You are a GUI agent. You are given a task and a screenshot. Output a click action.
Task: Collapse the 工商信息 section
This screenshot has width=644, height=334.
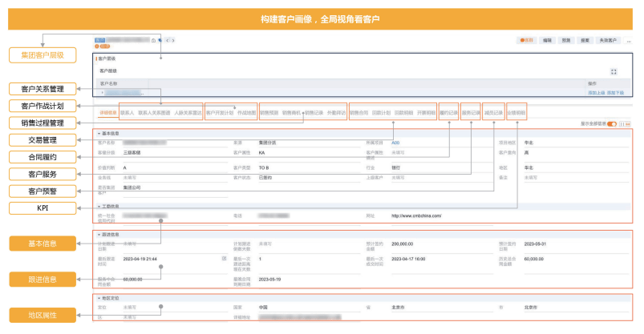coord(99,206)
